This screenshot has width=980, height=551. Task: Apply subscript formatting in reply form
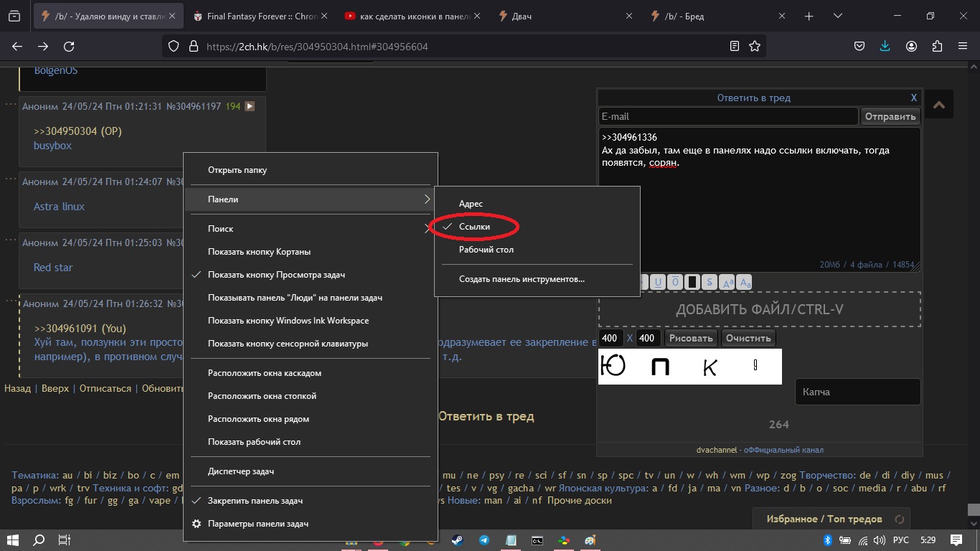tap(745, 282)
